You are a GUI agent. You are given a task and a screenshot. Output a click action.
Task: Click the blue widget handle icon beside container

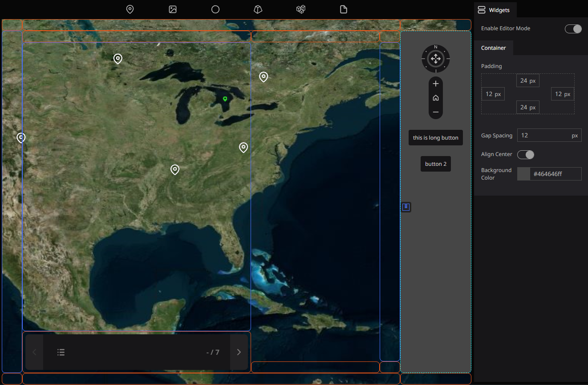click(406, 207)
